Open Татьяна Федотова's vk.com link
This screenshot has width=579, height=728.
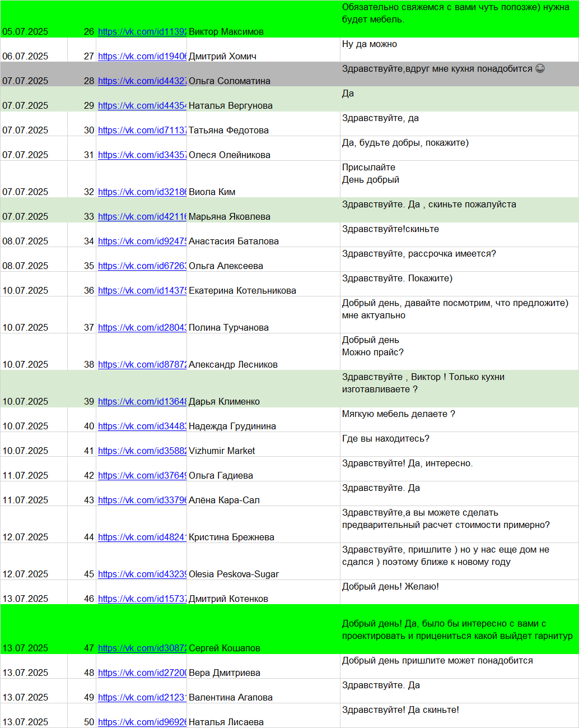[x=142, y=131]
